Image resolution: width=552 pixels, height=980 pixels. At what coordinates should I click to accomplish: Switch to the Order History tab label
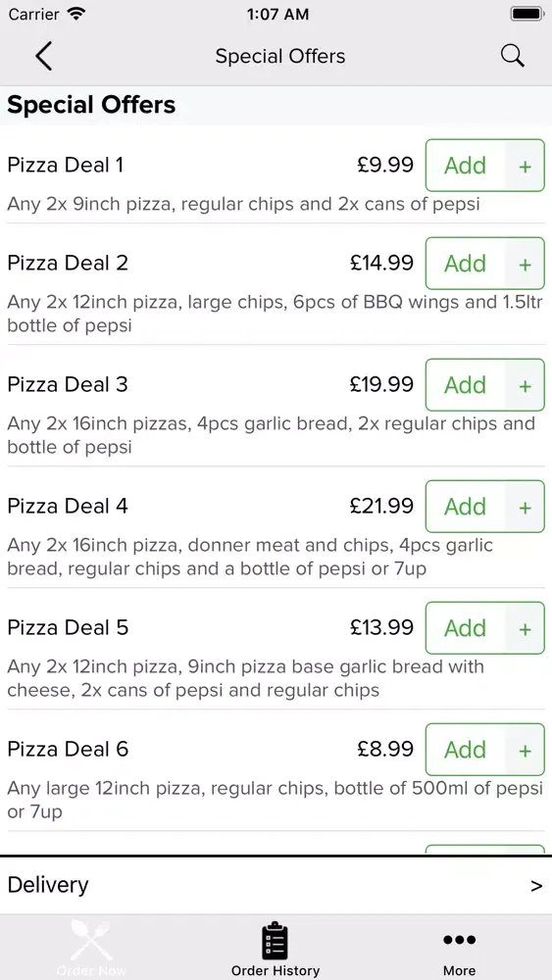point(276,970)
